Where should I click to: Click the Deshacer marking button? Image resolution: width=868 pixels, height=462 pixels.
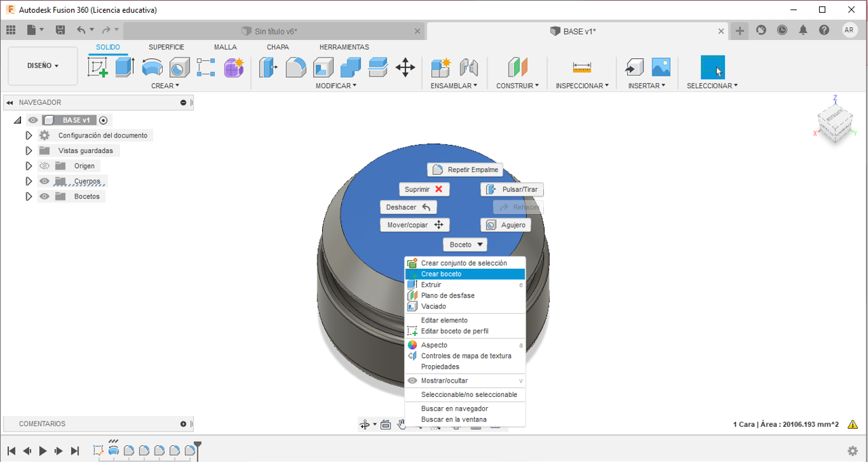point(408,207)
